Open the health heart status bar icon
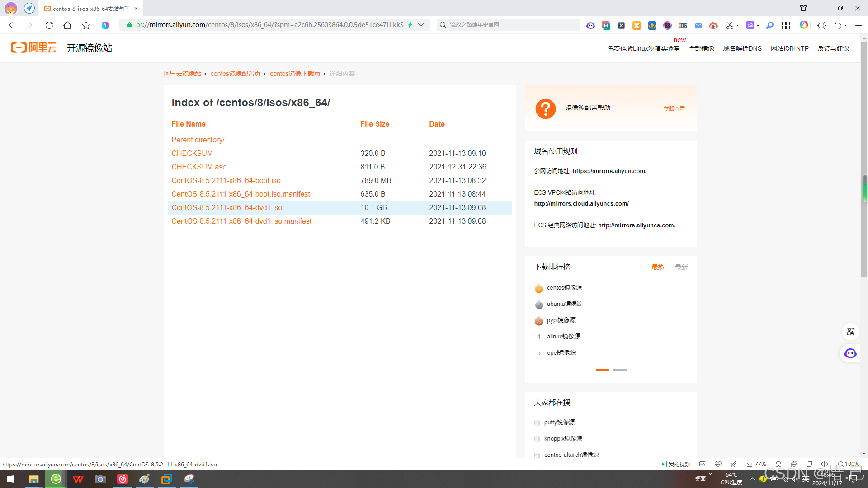The width and height of the screenshot is (868, 488). point(718,464)
